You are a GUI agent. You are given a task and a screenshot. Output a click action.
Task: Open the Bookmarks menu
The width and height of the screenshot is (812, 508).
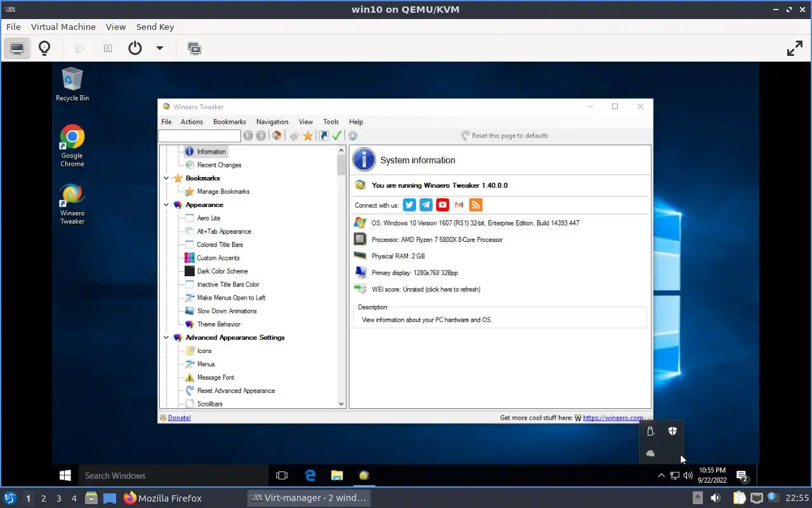[x=230, y=122]
